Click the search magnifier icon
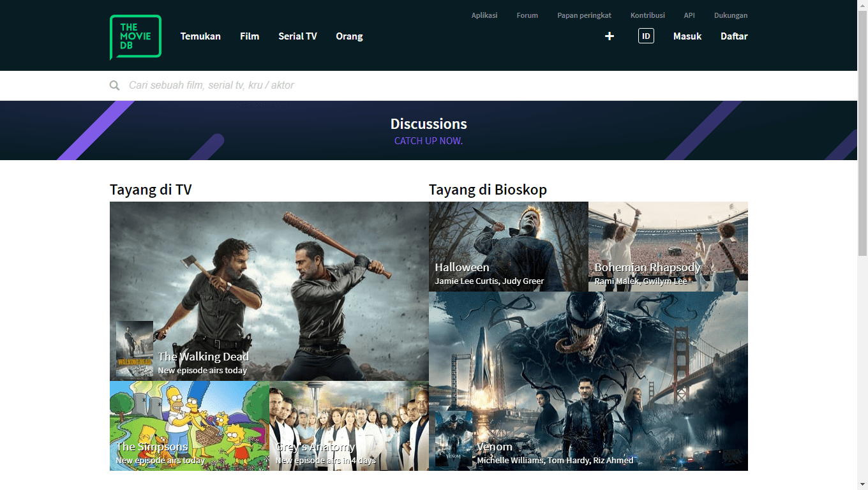868x490 pixels. 114,85
